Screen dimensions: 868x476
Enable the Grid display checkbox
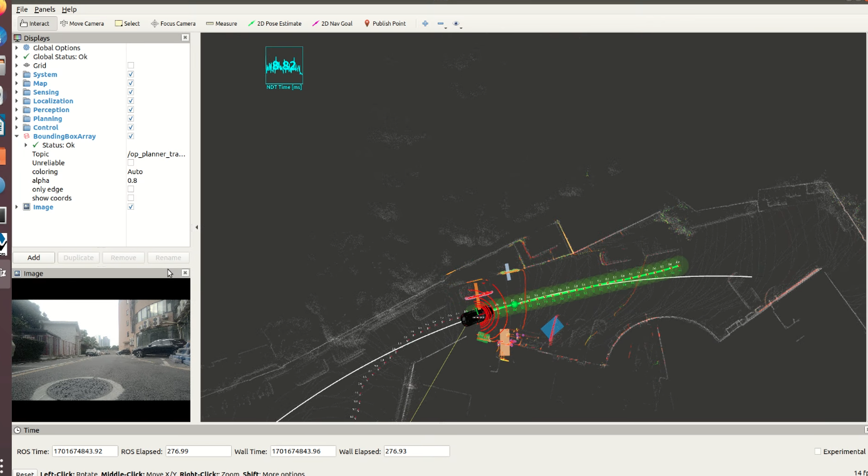[131, 65]
